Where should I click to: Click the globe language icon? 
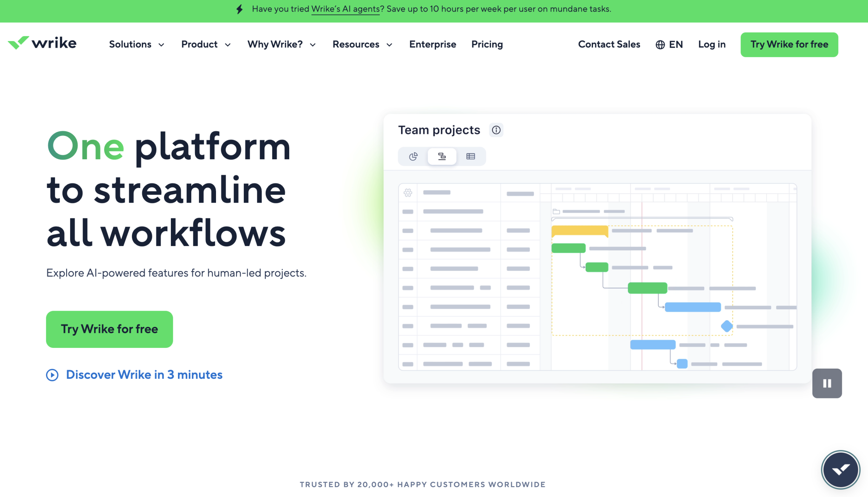coord(660,45)
